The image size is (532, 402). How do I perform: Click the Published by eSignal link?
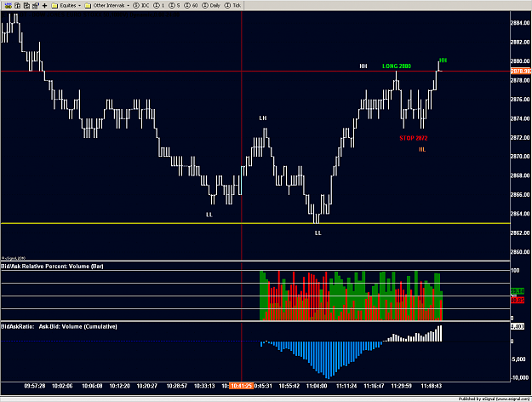(x=494, y=399)
